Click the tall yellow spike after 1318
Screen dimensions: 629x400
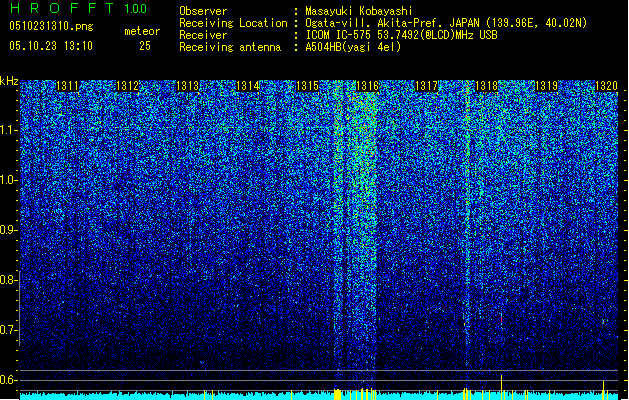point(501,386)
